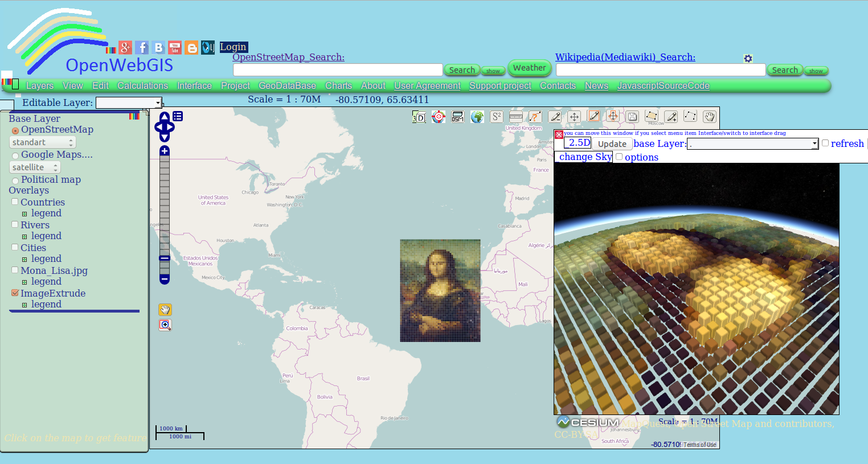The width and height of the screenshot is (868, 464).
Task: Click the red target crosshair tool
Action: pos(438,117)
